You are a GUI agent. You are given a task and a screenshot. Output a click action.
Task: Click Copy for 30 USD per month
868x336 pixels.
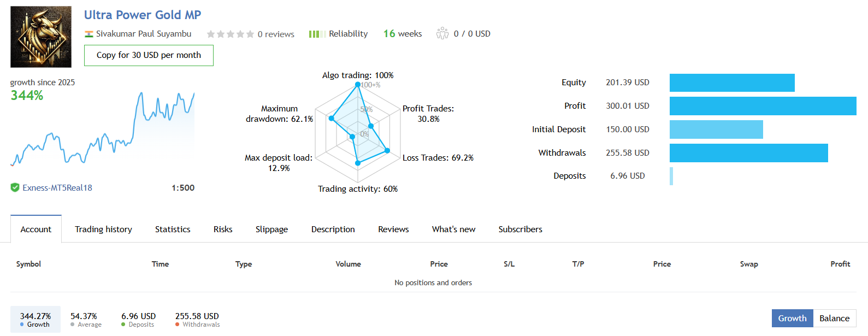[149, 55]
